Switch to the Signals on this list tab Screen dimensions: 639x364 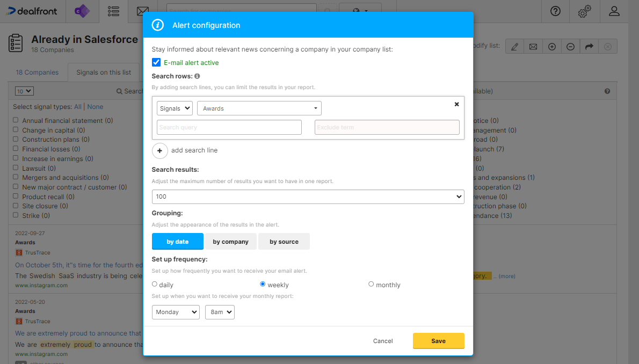click(x=103, y=72)
